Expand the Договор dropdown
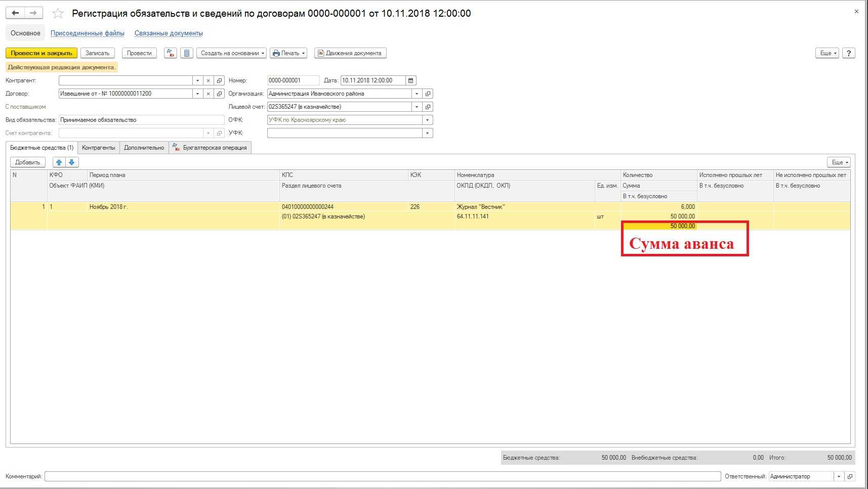868x489 pixels. point(197,94)
